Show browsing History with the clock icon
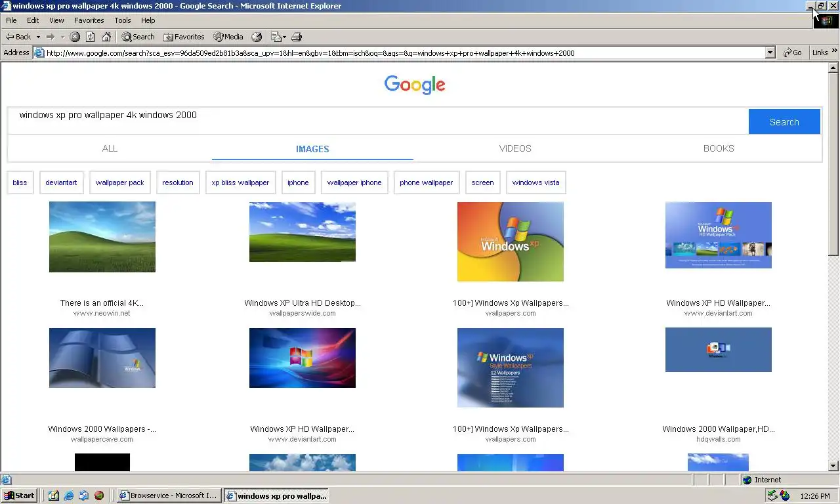 click(x=257, y=37)
